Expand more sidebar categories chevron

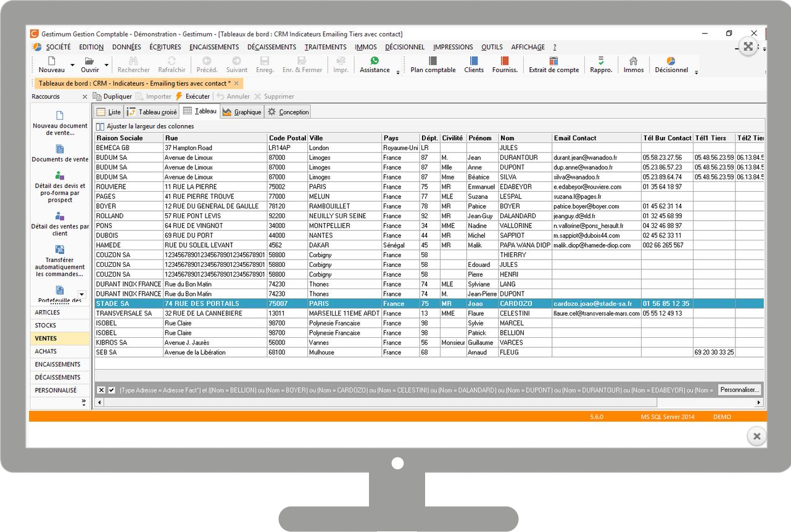84,402
